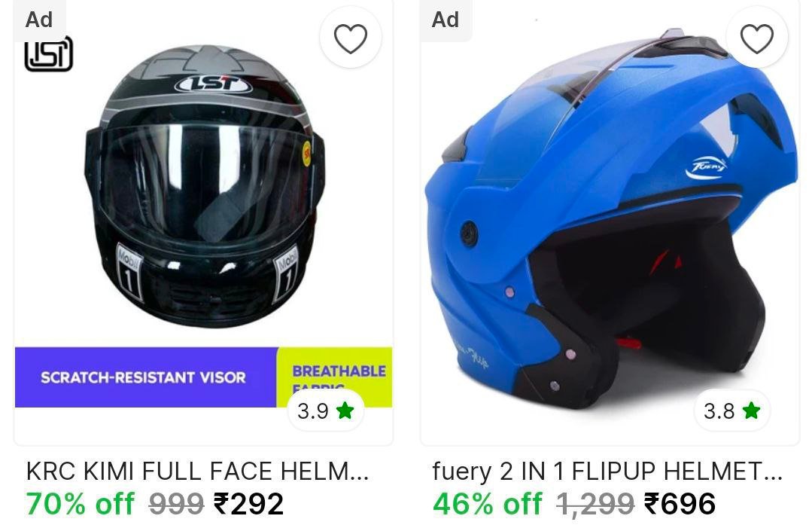812x525 pixels.
Task: Click the struck-through 1,299 original price
Action: click(595, 504)
